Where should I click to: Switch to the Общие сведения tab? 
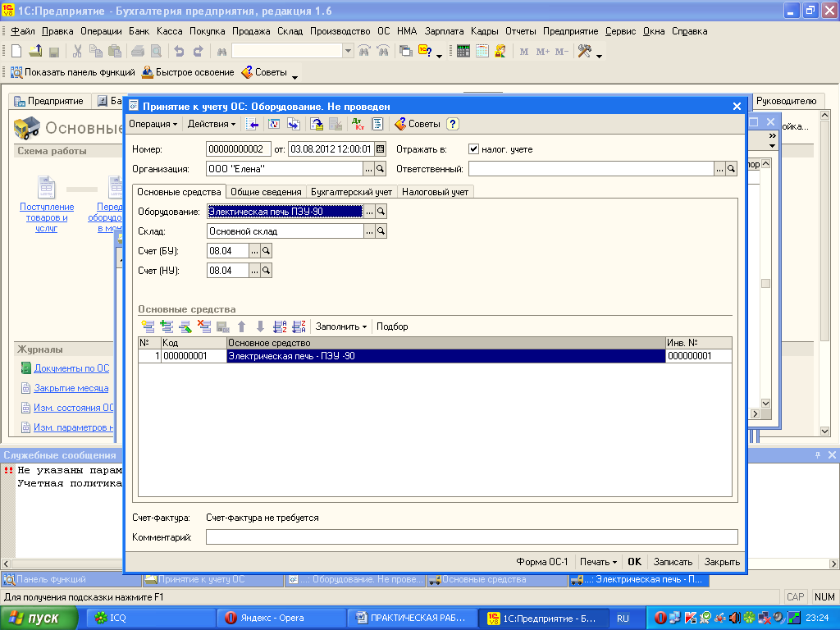[266, 192]
